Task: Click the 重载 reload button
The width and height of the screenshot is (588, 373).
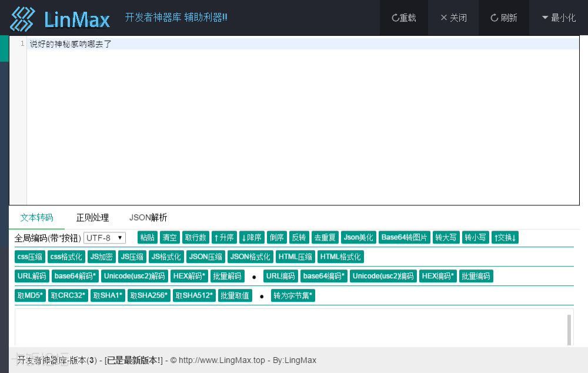Action: 404,18
